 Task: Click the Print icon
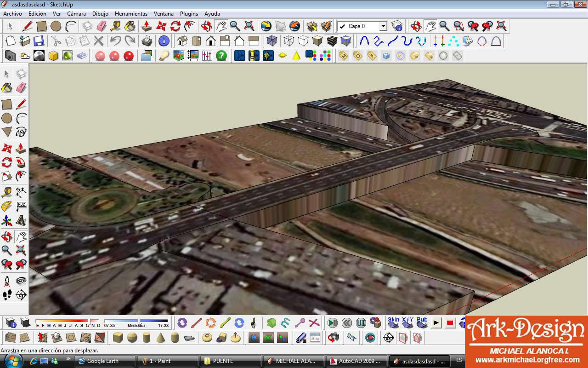(x=147, y=41)
